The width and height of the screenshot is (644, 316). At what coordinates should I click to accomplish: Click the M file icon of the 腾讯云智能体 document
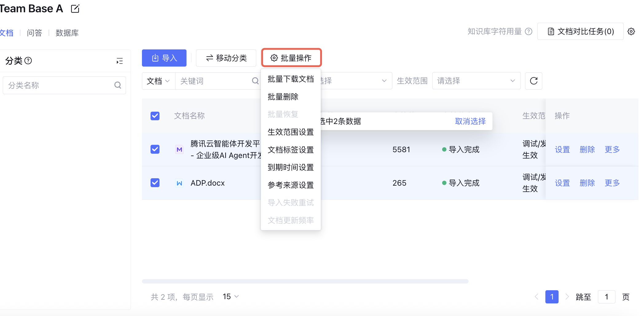(x=179, y=149)
